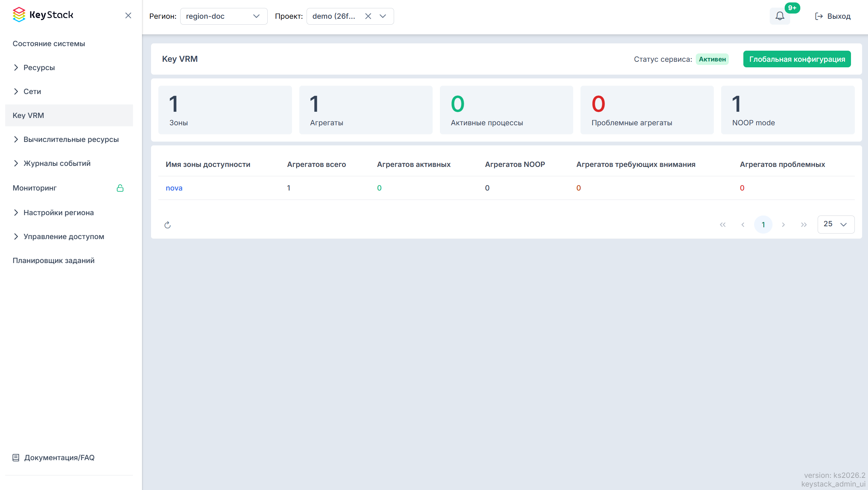This screenshot has height=490, width=868.
Task: Click nova row's problematic aggregates value
Action: pyautogui.click(x=742, y=188)
